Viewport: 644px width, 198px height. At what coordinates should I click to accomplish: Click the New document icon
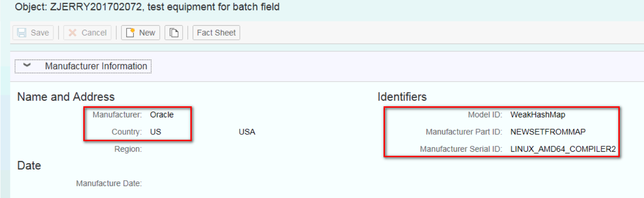click(130, 33)
